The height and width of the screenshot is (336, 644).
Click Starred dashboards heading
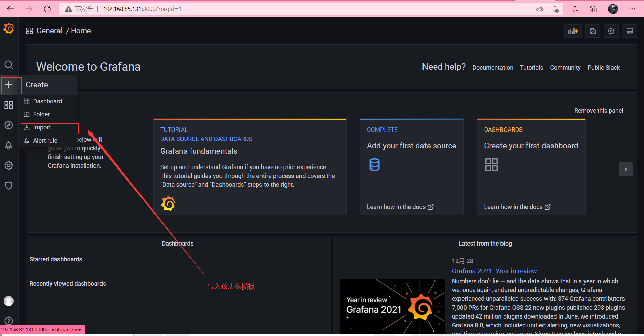click(56, 259)
